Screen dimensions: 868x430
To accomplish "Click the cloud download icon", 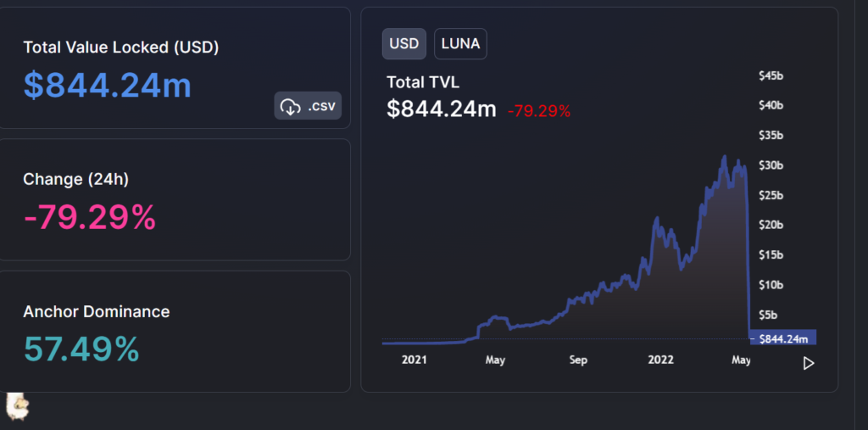I will click(290, 106).
